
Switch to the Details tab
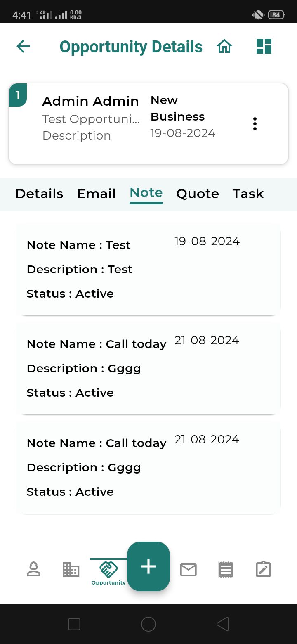pos(39,194)
